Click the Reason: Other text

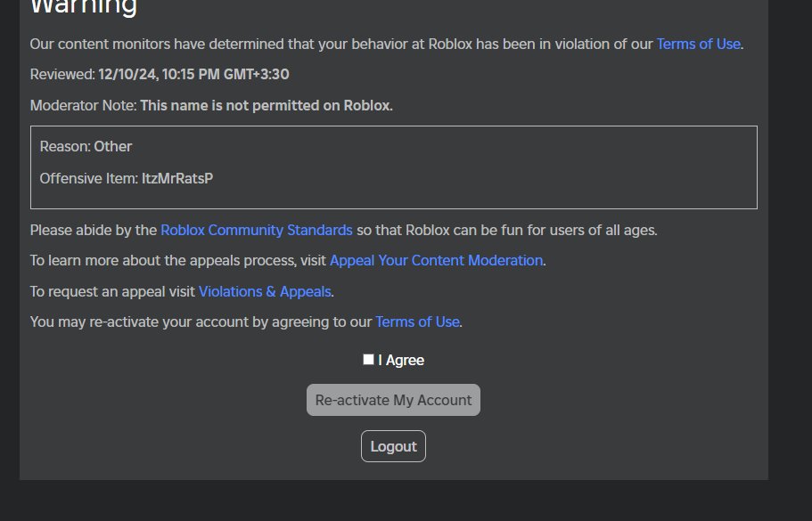click(86, 146)
